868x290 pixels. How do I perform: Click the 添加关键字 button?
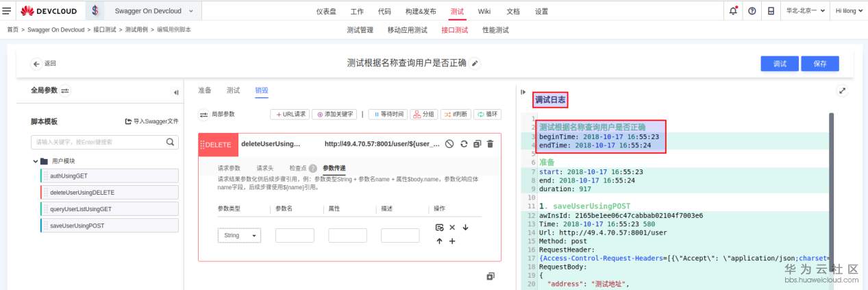[335, 114]
